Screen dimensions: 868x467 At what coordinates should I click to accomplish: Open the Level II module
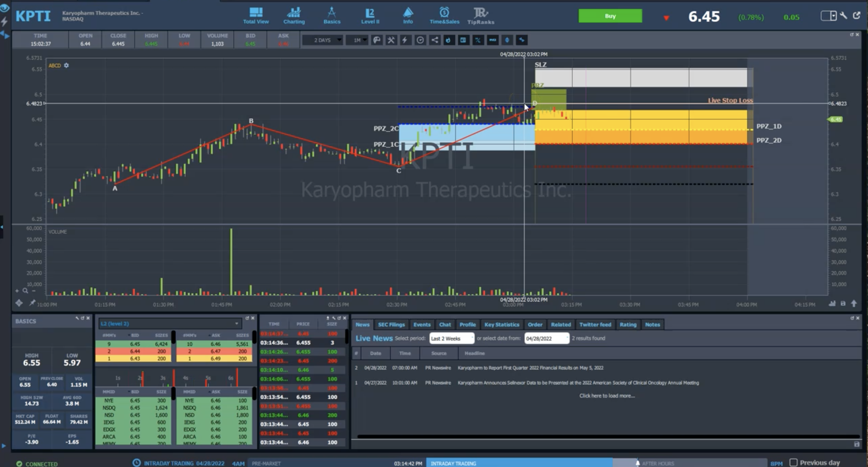coord(370,15)
